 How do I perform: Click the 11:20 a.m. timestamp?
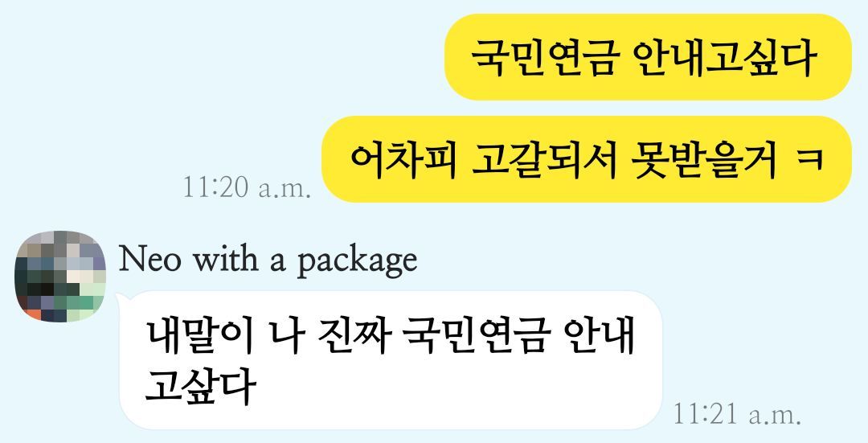tap(247, 187)
